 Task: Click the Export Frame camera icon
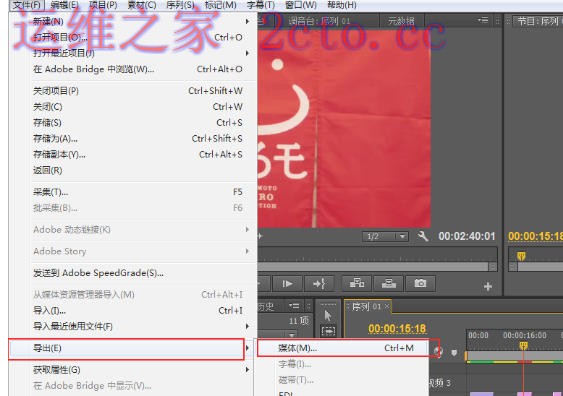point(420,284)
